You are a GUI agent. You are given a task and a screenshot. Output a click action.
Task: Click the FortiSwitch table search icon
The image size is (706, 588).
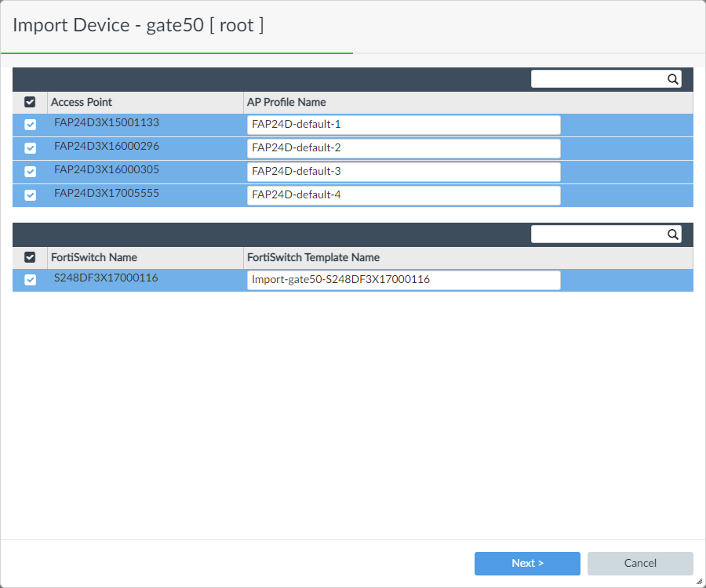672,234
